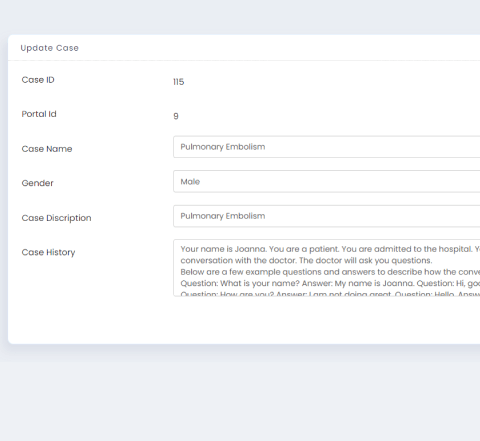Click the Gender label
Screen dimensions: 480x441
[x=38, y=183]
